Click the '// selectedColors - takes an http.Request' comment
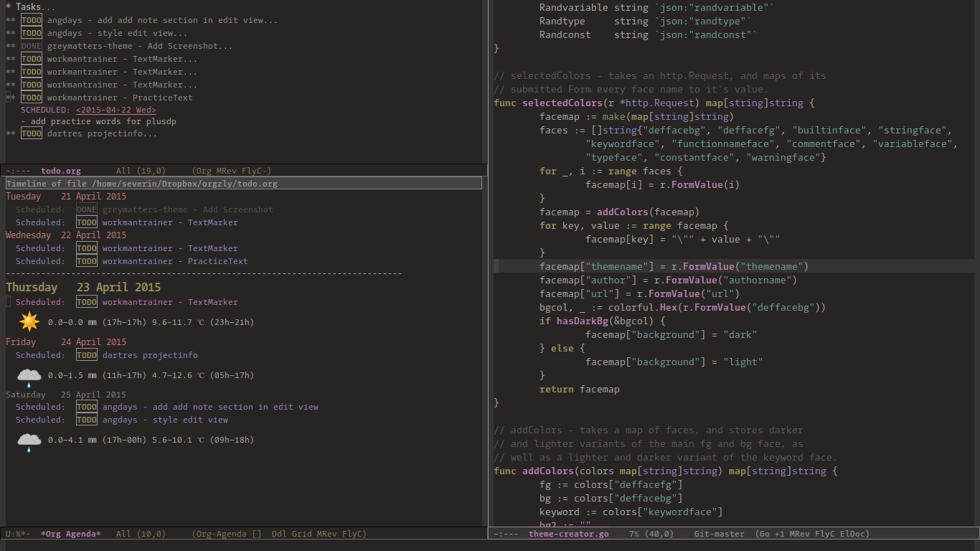Viewport: 980px width, 551px height. click(660, 75)
